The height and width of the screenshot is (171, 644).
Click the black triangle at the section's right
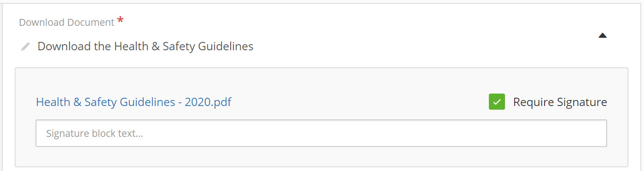tap(603, 35)
